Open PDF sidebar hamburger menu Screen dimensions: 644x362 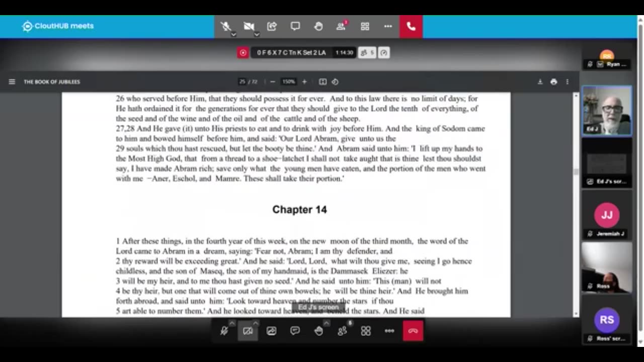pyautogui.click(x=12, y=81)
